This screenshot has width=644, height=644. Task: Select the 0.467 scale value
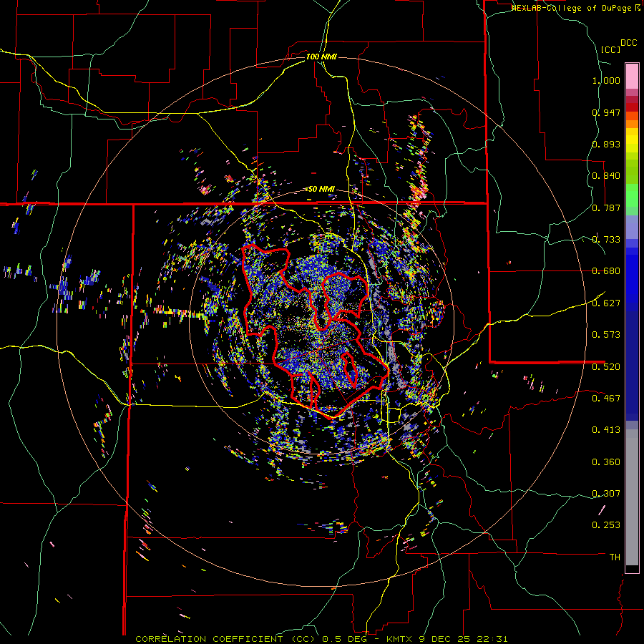point(606,399)
